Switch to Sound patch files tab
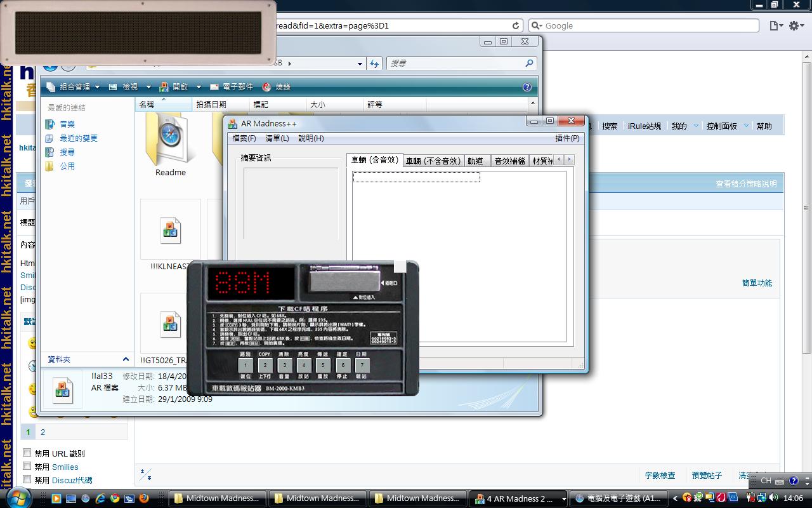 click(509, 161)
